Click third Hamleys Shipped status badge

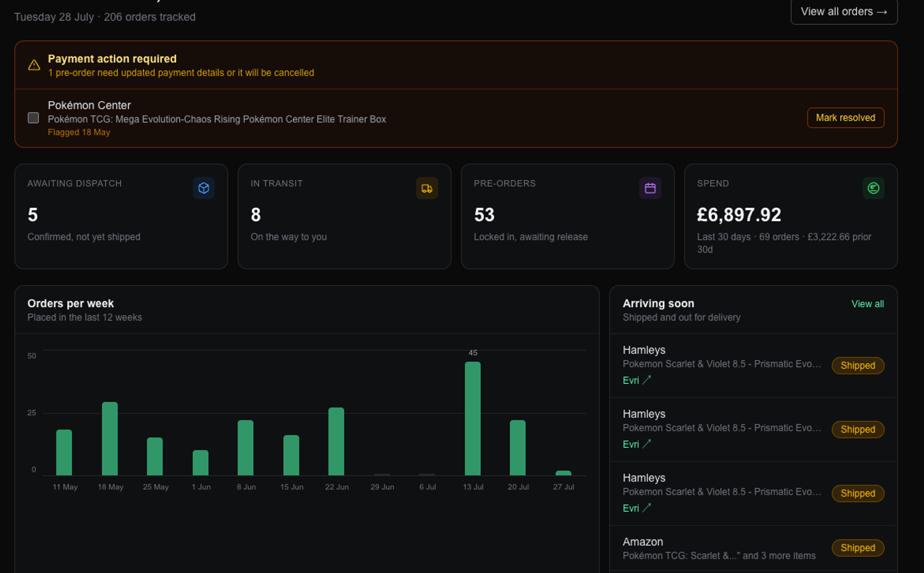pyautogui.click(x=858, y=493)
